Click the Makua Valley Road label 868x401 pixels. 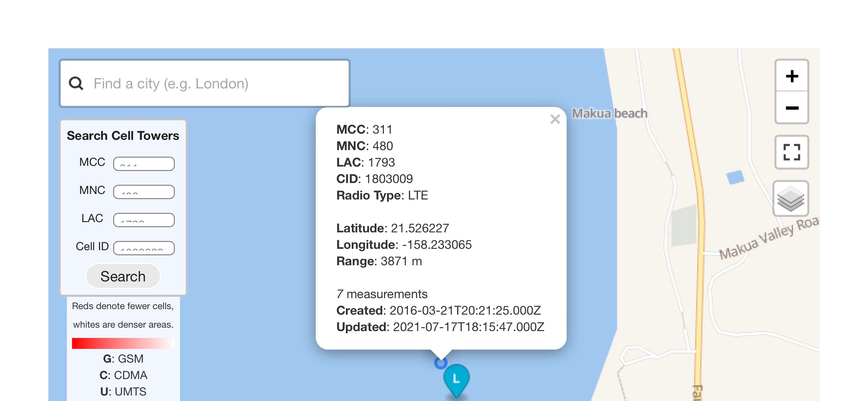(x=768, y=238)
